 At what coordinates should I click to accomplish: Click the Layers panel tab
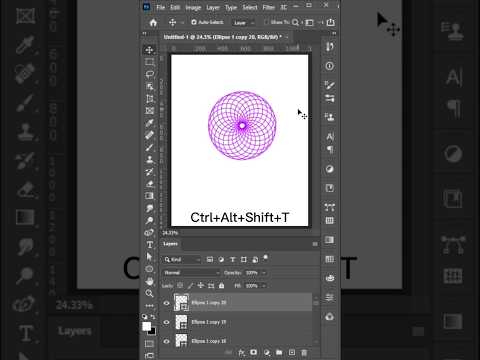(x=170, y=244)
